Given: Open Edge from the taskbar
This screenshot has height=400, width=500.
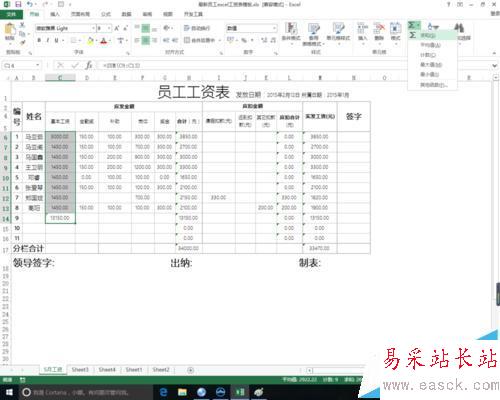Looking at the screenshot, I should (x=164, y=392).
